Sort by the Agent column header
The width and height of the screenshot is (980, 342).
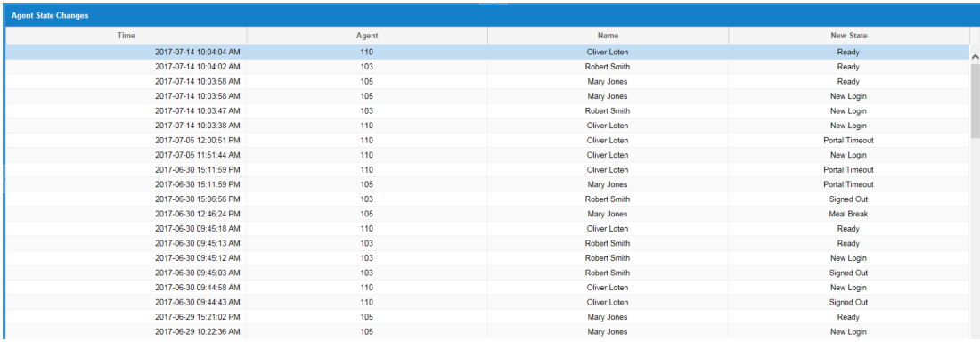click(367, 36)
